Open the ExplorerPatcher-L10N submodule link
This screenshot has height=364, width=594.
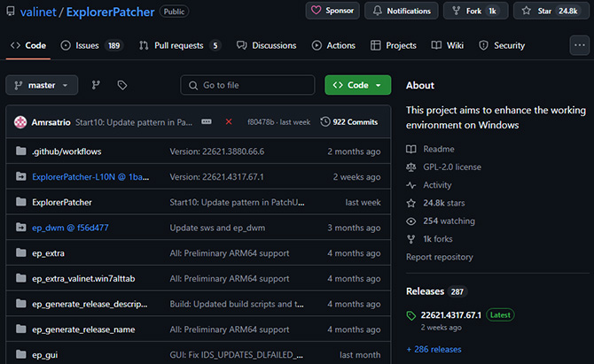90,177
